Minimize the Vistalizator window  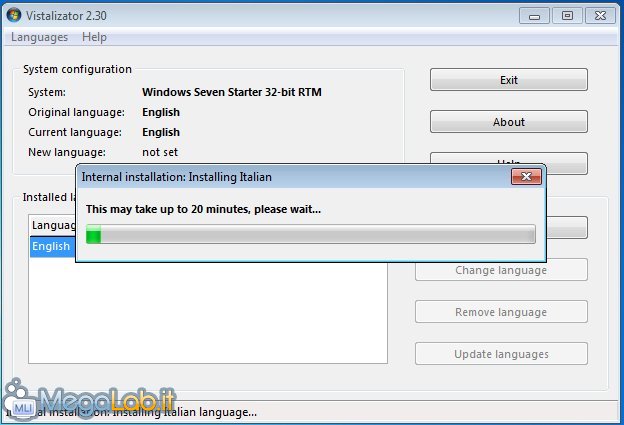click(x=534, y=16)
